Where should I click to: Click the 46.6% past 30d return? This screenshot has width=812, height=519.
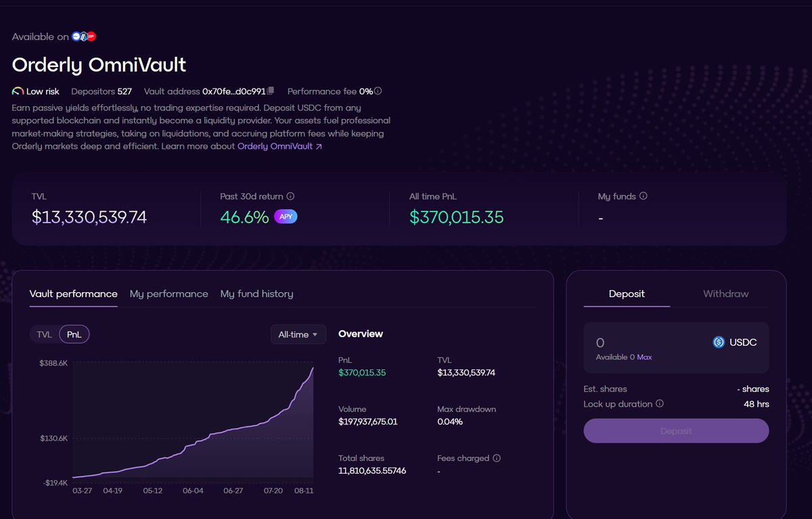coord(244,217)
